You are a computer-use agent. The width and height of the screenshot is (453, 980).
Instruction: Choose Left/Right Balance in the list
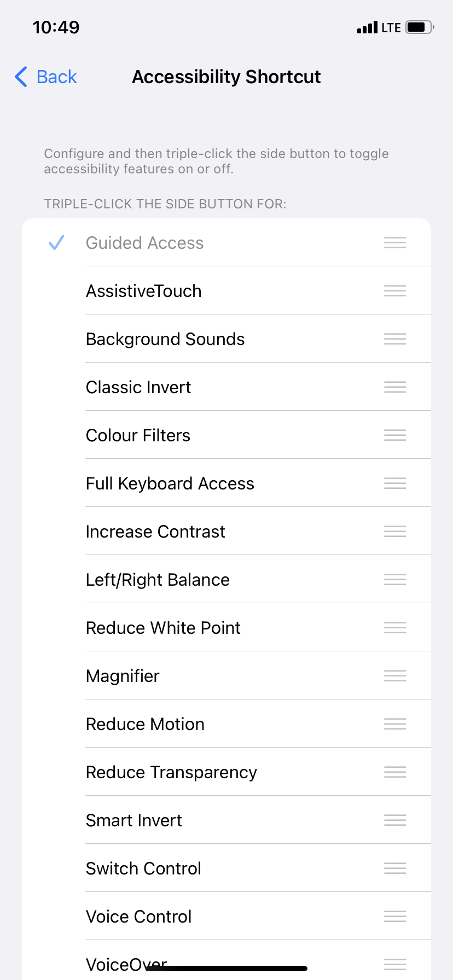click(x=158, y=580)
